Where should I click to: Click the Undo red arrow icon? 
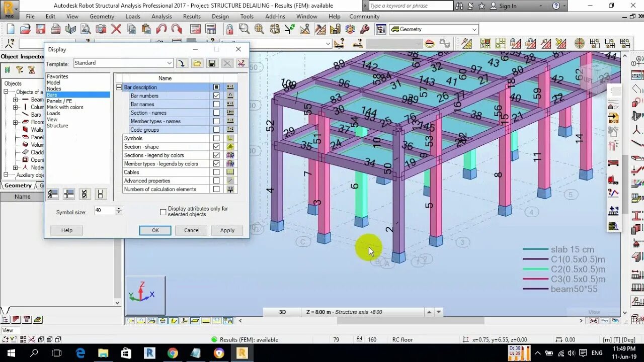[162, 29]
